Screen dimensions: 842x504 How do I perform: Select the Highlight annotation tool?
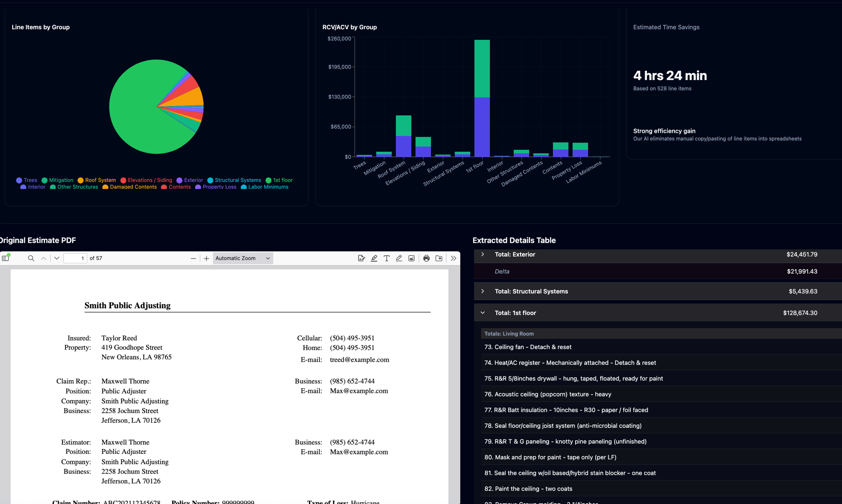pos(374,258)
